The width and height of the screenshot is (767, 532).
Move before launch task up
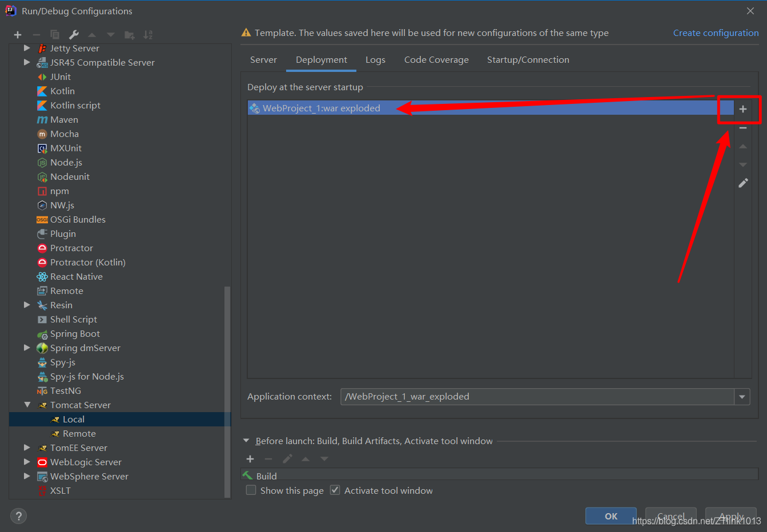click(x=306, y=459)
